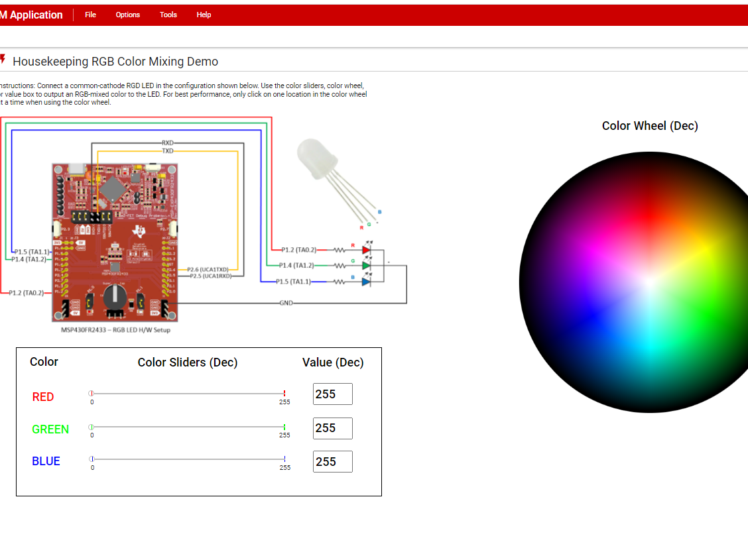Open the Options menu
The width and height of the screenshot is (748, 560).
point(127,14)
